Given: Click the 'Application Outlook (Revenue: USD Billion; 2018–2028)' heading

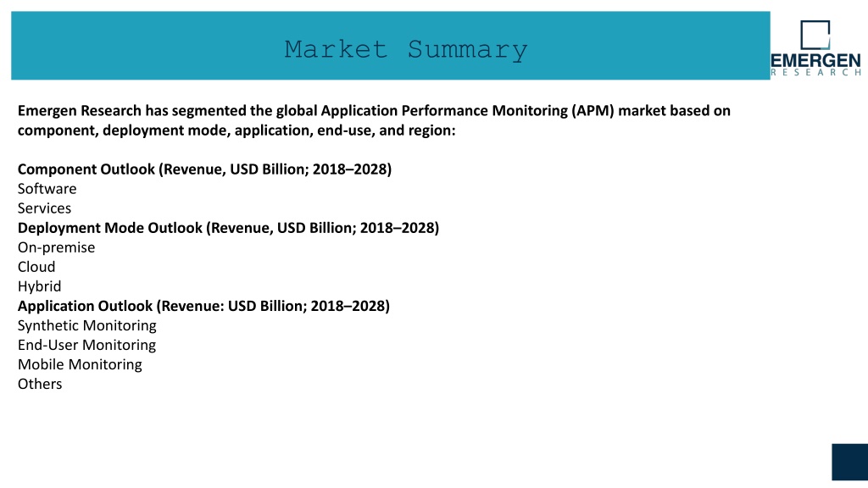Looking at the screenshot, I should [x=203, y=306].
